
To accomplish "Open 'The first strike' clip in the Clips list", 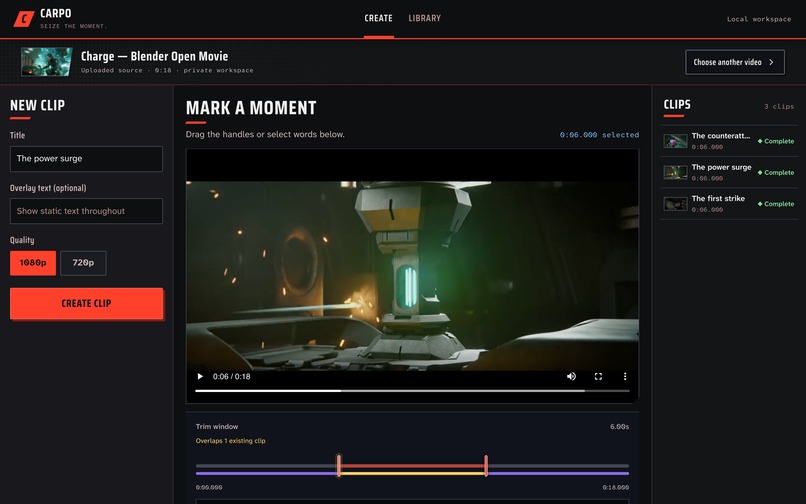I will point(729,204).
